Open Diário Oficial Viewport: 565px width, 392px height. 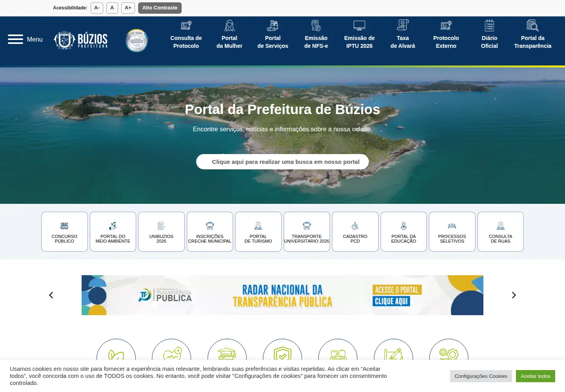[x=489, y=34]
